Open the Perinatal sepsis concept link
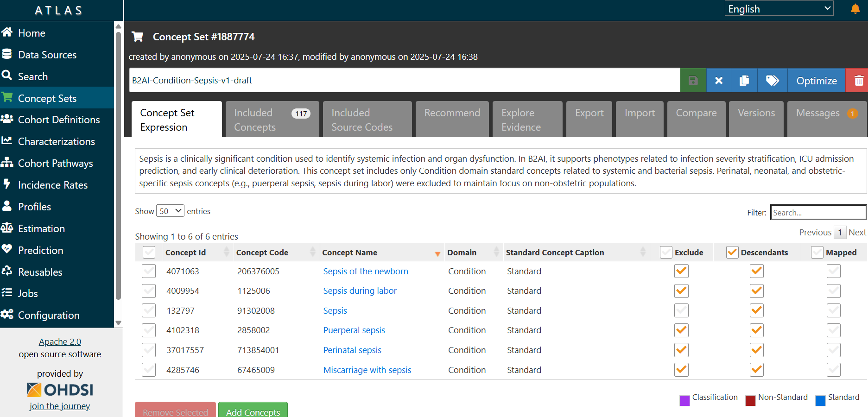The image size is (868, 417). coord(352,350)
